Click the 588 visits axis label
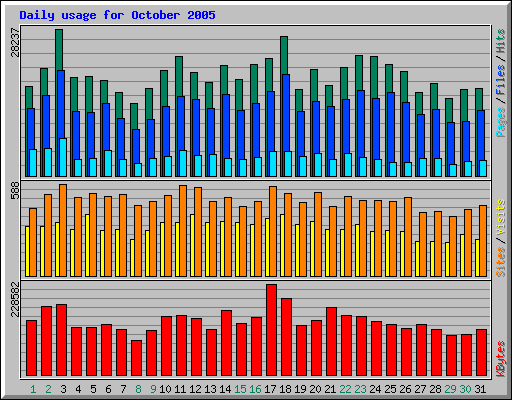The image size is (512, 400). click(15, 190)
